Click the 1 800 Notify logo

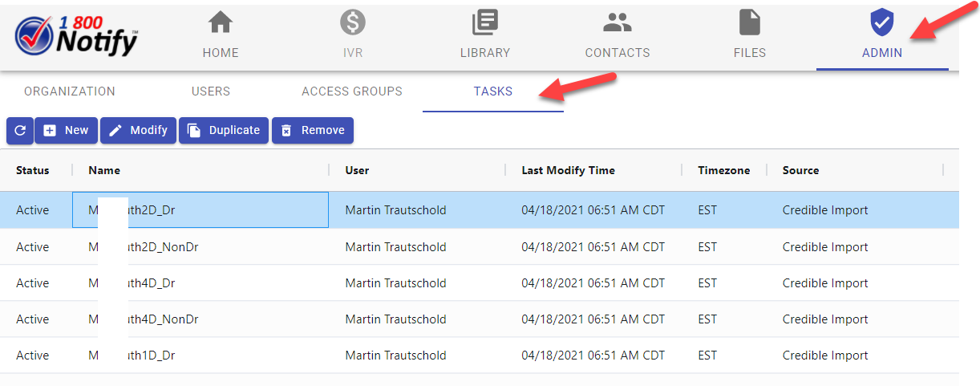point(76,37)
